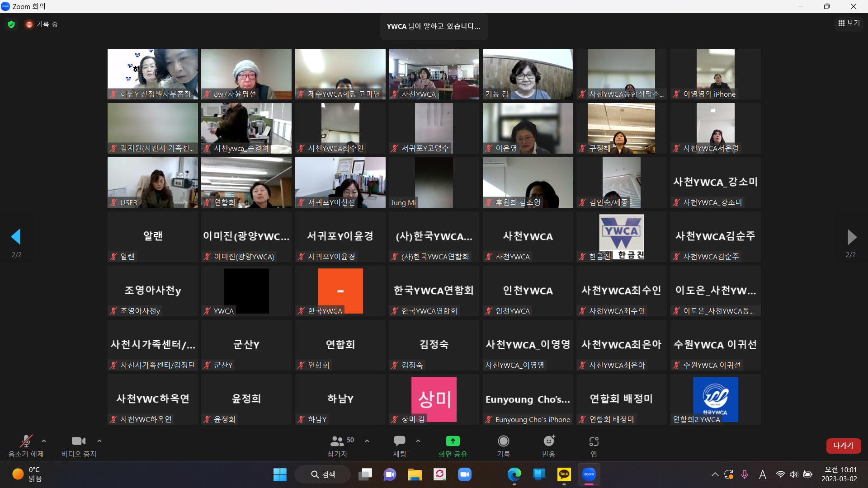The width and height of the screenshot is (868, 488).
Task: Select 사천ywca_손경여 video tile
Action: pyautogui.click(x=246, y=128)
